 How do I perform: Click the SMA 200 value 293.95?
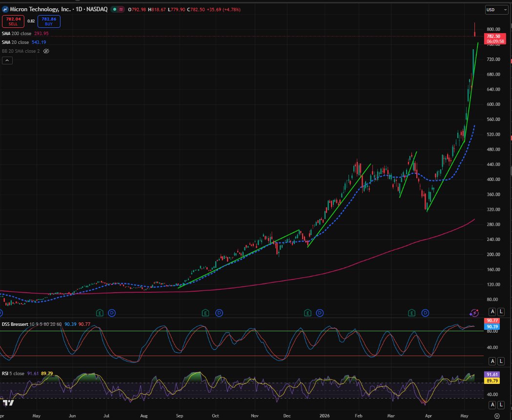[x=41, y=33]
